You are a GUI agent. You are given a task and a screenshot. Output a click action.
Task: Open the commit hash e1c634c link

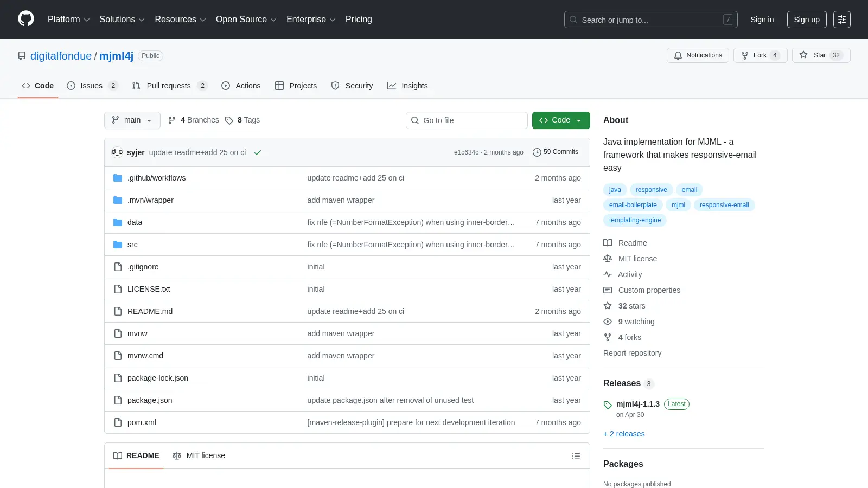(x=466, y=152)
